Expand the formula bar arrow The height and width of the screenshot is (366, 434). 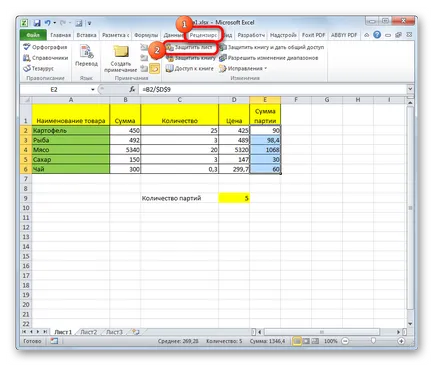tap(410, 89)
